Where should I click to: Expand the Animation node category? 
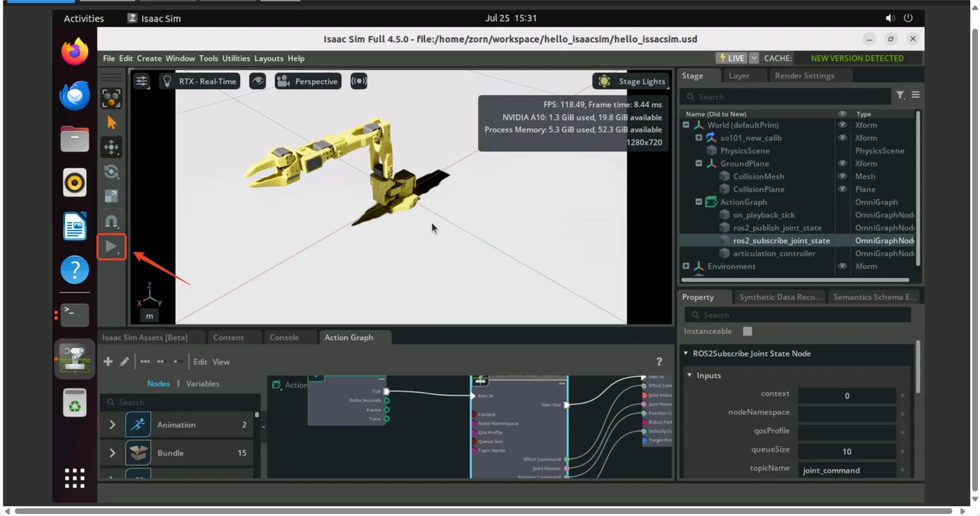(x=112, y=425)
